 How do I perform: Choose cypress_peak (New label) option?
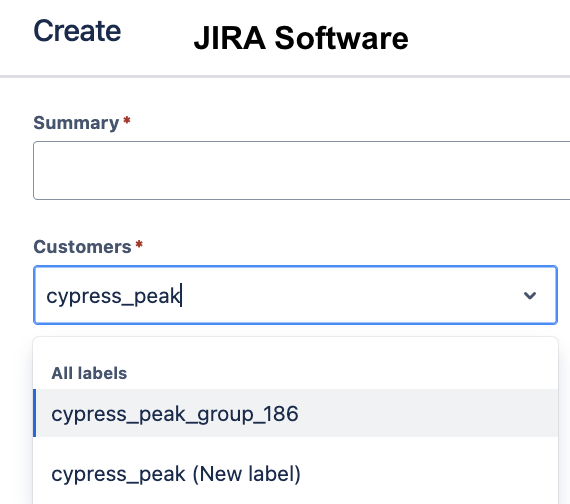point(296,473)
